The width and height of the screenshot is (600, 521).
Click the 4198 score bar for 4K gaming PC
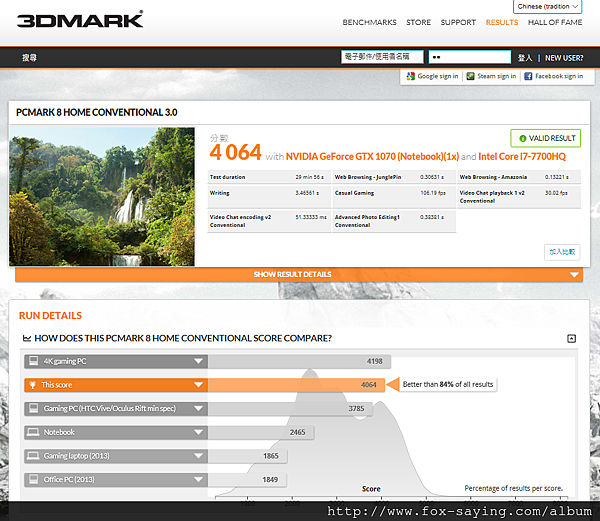(299, 361)
